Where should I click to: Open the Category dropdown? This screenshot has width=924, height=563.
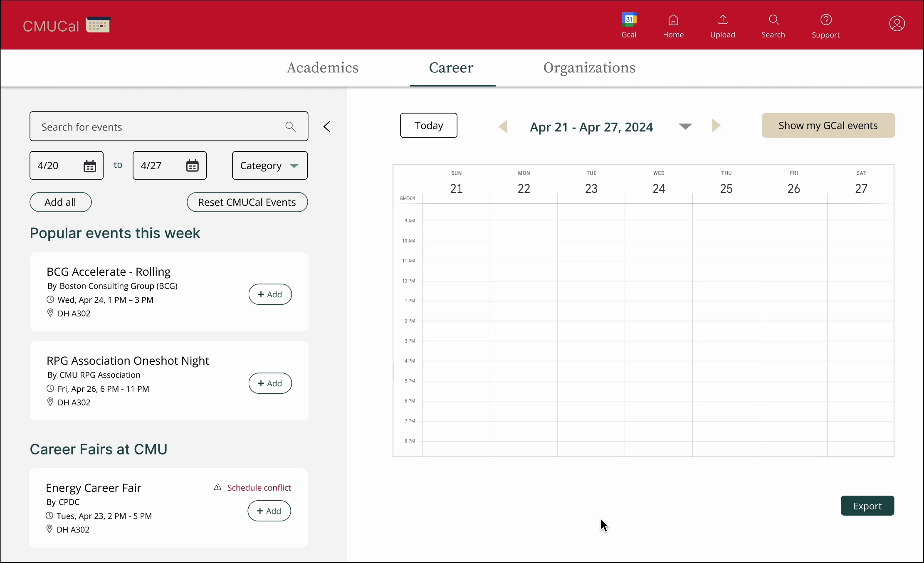click(x=270, y=165)
